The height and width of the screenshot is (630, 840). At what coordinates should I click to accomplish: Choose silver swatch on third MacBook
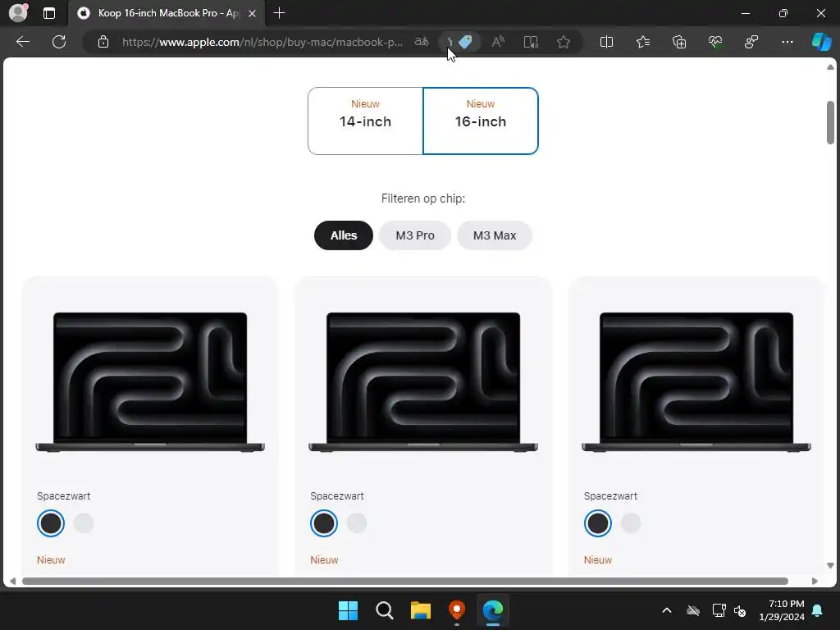(x=631, y=523)
